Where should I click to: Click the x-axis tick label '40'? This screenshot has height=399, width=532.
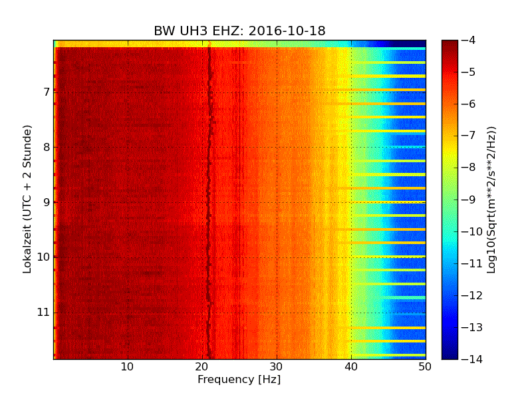(x=351, y=367)
